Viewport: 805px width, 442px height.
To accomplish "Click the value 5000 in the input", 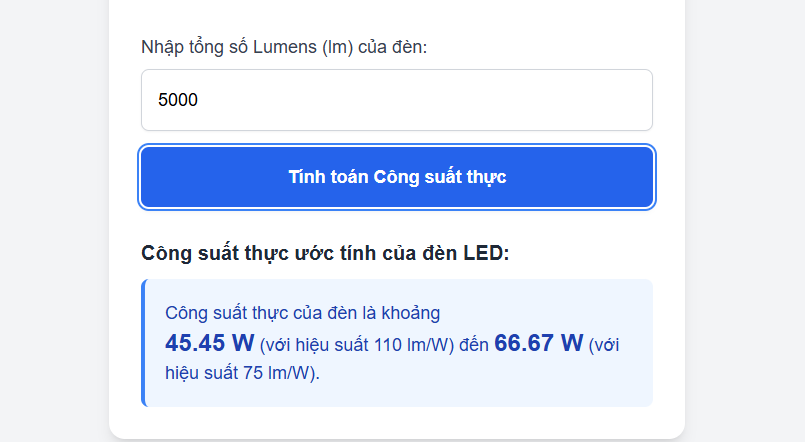I will (x=178, y=100).
